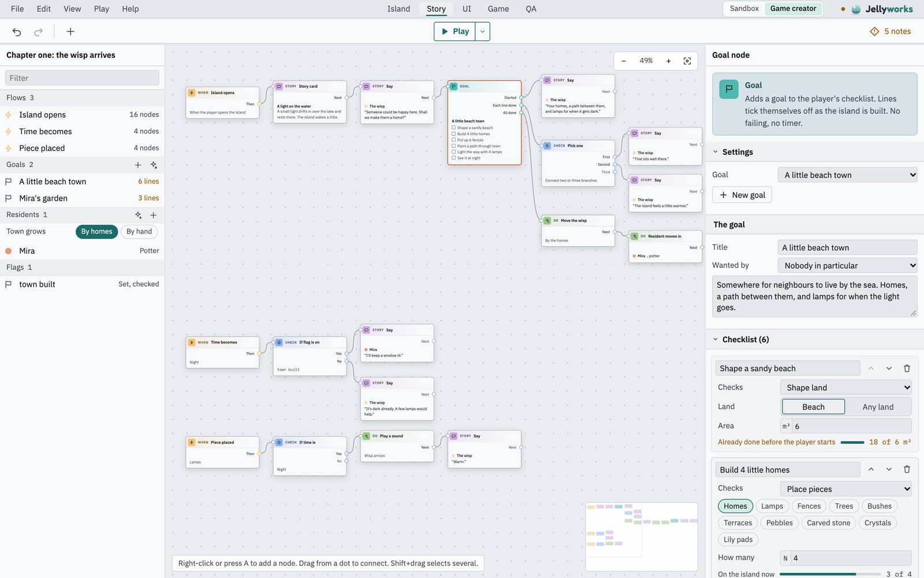Click the sparkle icon in the Residents row

138,215
